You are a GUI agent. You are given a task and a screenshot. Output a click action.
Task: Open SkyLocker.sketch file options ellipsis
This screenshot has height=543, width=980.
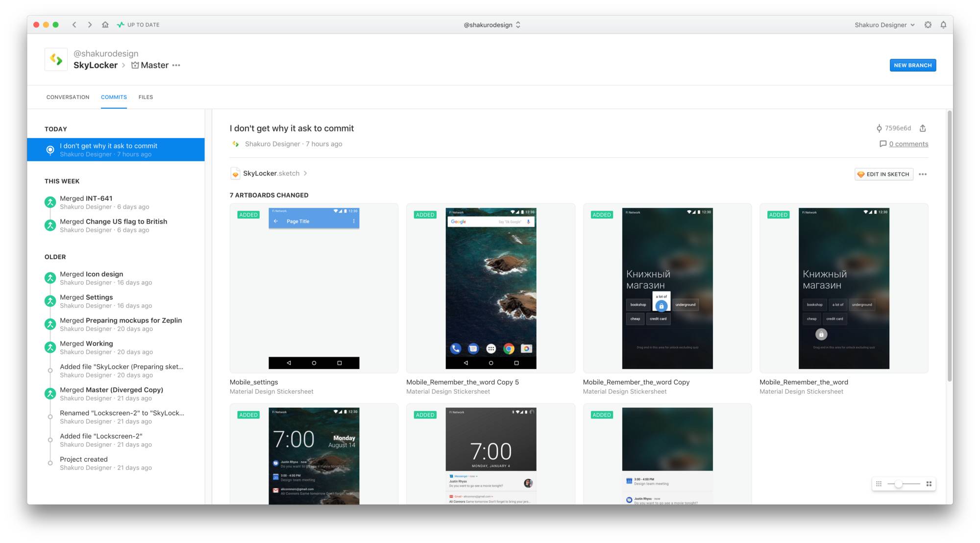tap(923, 174)
